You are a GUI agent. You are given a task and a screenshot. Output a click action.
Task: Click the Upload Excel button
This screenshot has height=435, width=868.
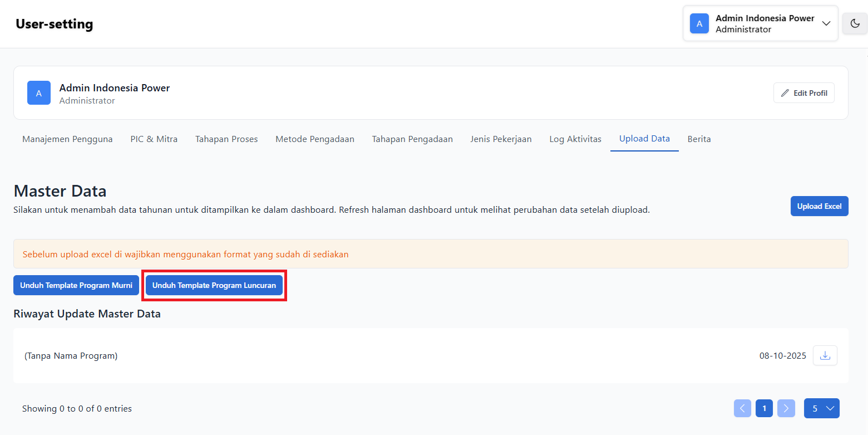[819, 206]
